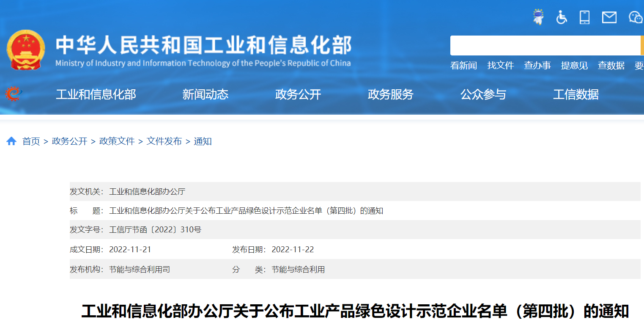This screenshot has height=328, width=644.
Task: Select 公众参与 nav menu
Action: click(483, 94)
